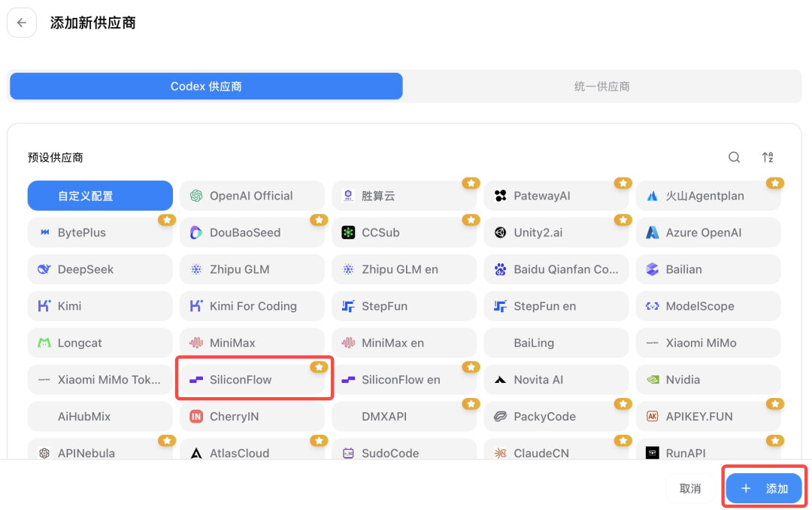
Task: Pick the Kimi preset
Action: pyautogui.click(x=100, y=306)
